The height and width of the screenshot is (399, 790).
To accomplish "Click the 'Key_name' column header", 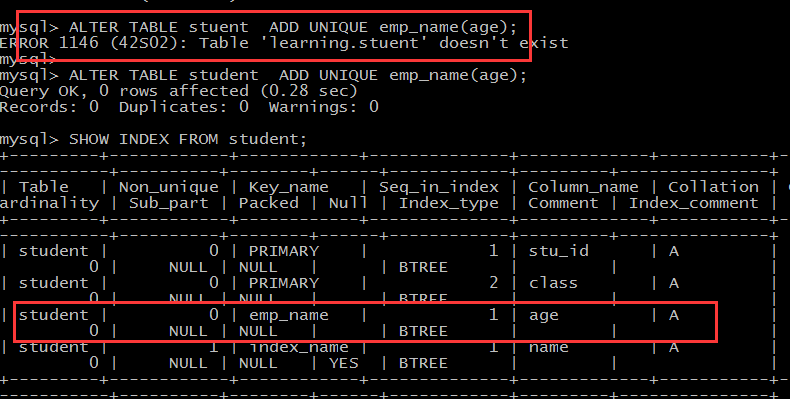I will (288, 187).
